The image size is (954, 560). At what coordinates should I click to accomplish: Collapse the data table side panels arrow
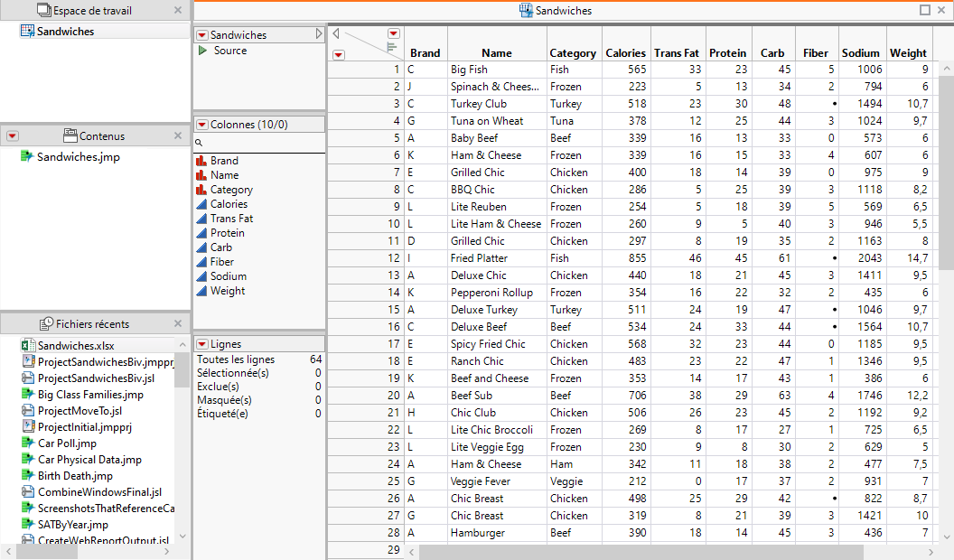coord(336,34)
